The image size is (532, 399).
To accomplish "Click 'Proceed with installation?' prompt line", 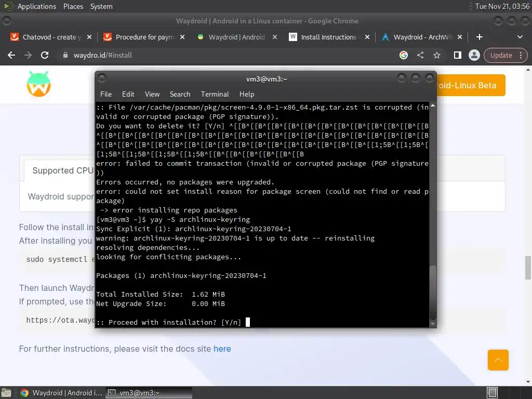I will point(169,322).
